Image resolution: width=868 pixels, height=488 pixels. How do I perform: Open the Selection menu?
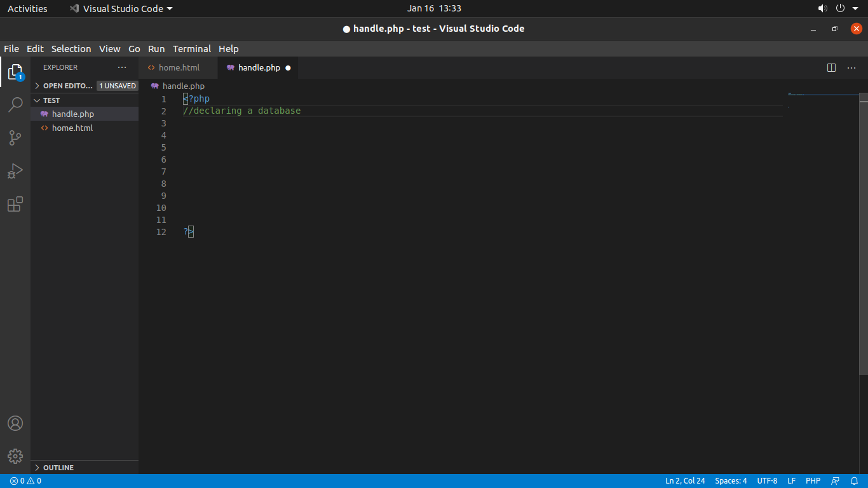pyautogui.click(x=71, y=49)
